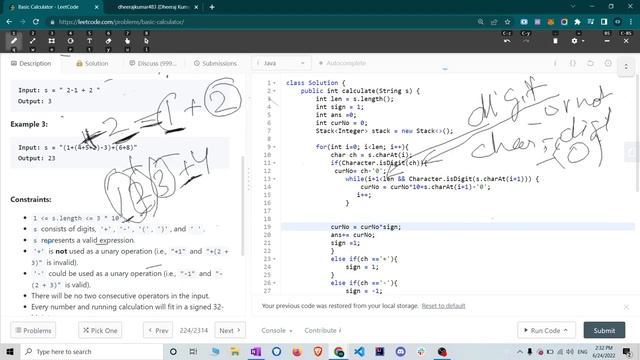Select the line drawing tool
640x360 pixels.
pyautogui.click(x=33, y=41)
